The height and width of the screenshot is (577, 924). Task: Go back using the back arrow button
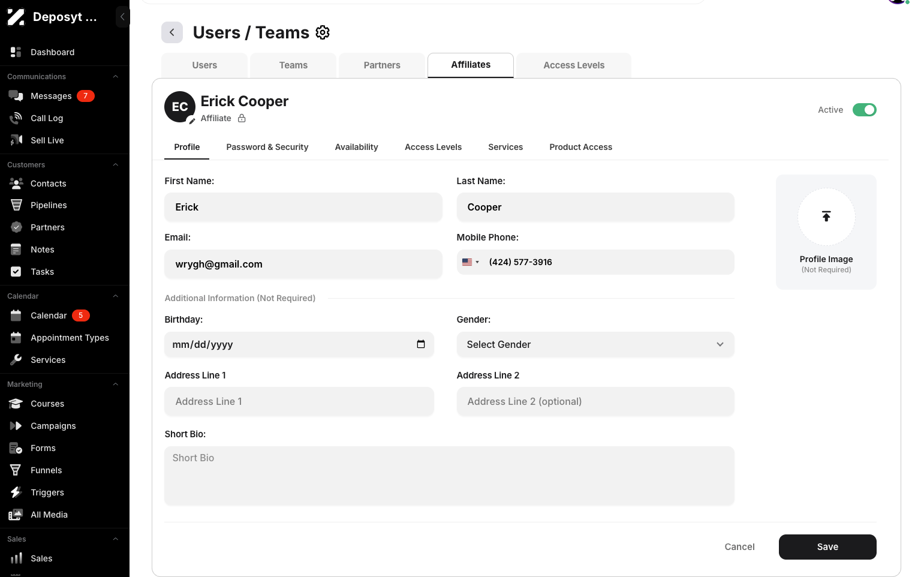coord(172,32)
